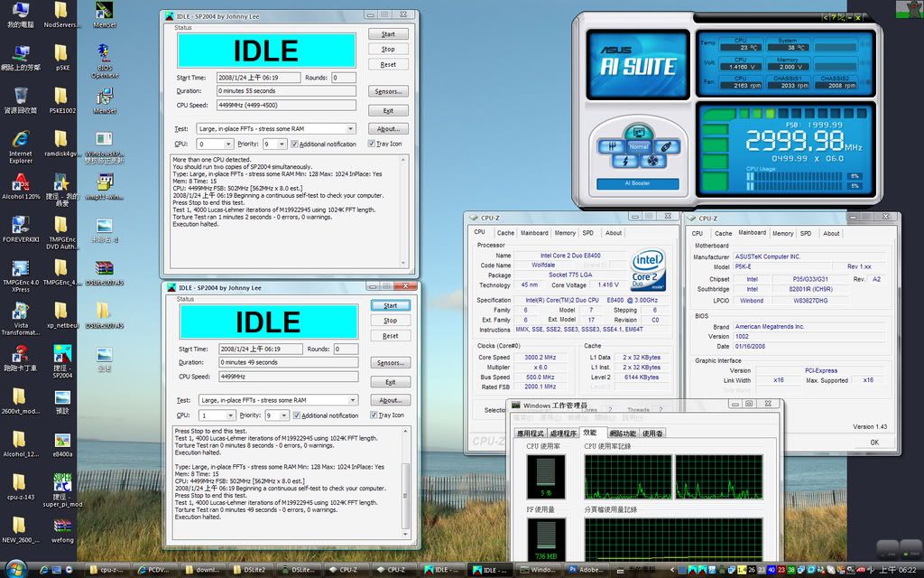Screen dimensions: 924x578
Task: Switch to 使用者 tab in Task Manager
Action: tap(652, 433)
